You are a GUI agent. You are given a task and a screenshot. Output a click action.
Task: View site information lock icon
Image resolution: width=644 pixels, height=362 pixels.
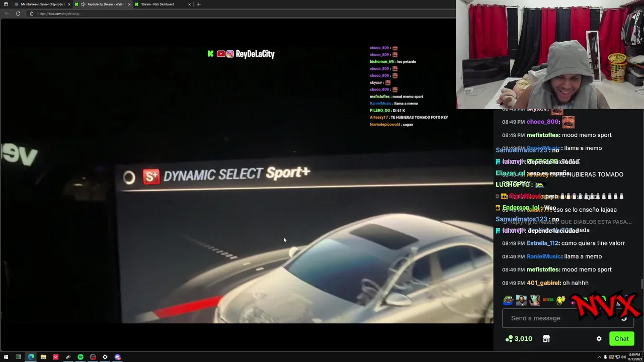coord(31,14)
